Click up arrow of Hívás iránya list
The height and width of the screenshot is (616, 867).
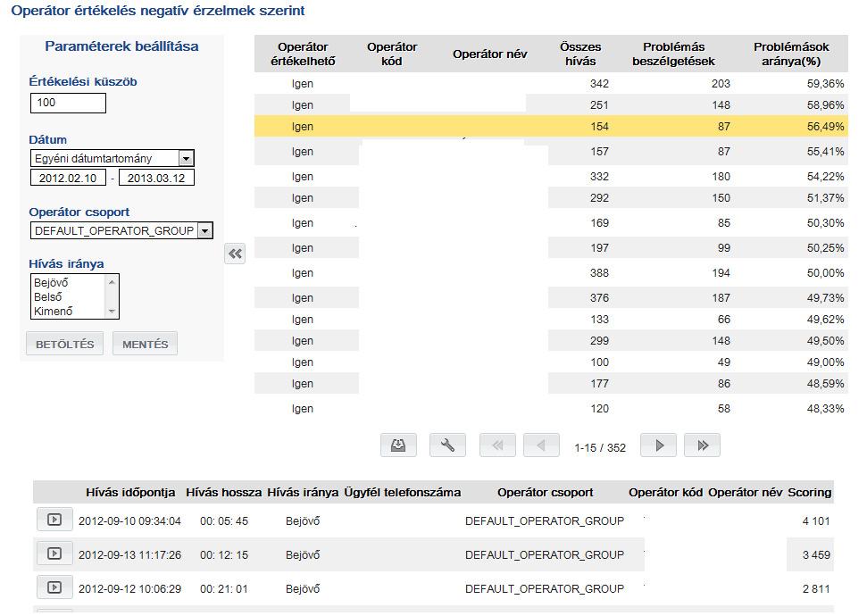click(112, 282)
